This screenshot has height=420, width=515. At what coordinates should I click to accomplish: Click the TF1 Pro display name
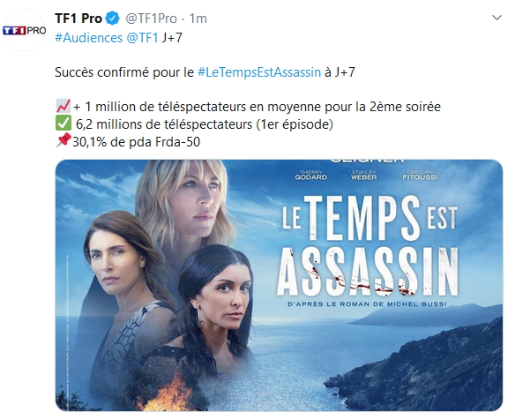[x=78, y=19]
